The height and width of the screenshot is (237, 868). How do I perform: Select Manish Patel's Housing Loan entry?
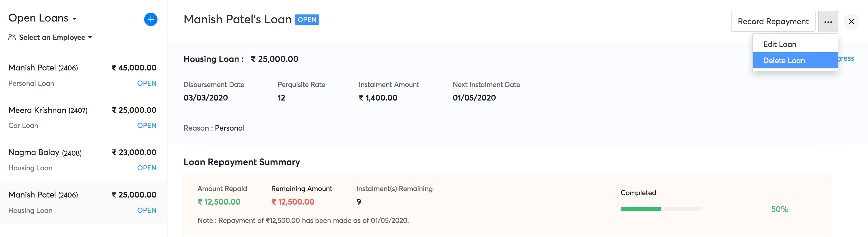[82, 202]
